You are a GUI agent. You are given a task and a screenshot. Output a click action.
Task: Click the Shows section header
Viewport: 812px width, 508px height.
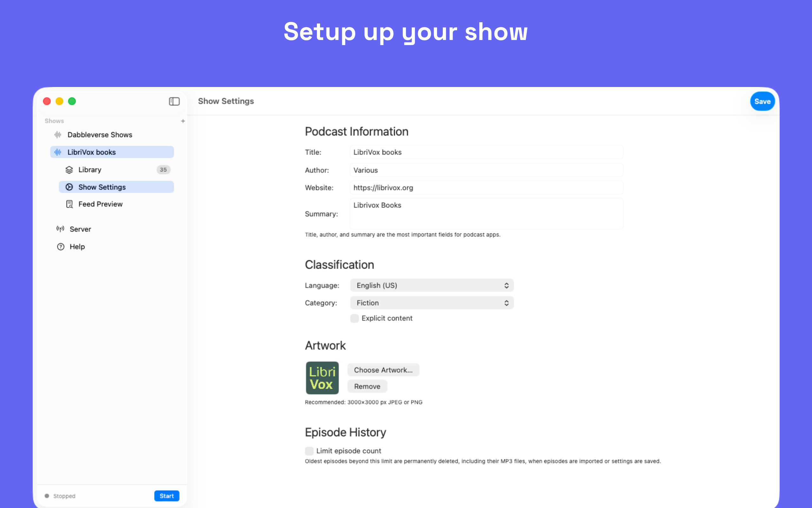(x=54, y=121)
